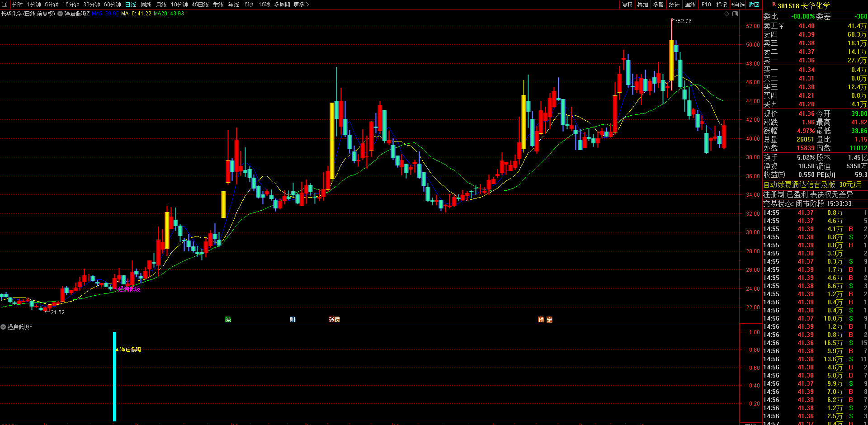The image size is (868, 425).
Task: Switch to 季线 quarterly chart
Action: (218, 5)
